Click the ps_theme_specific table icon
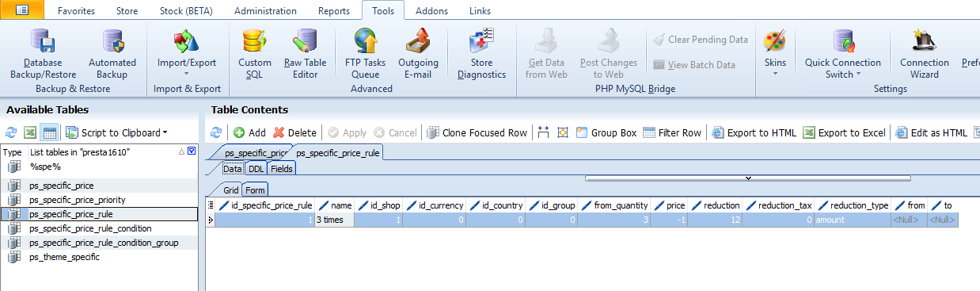 tap(13, 257)
